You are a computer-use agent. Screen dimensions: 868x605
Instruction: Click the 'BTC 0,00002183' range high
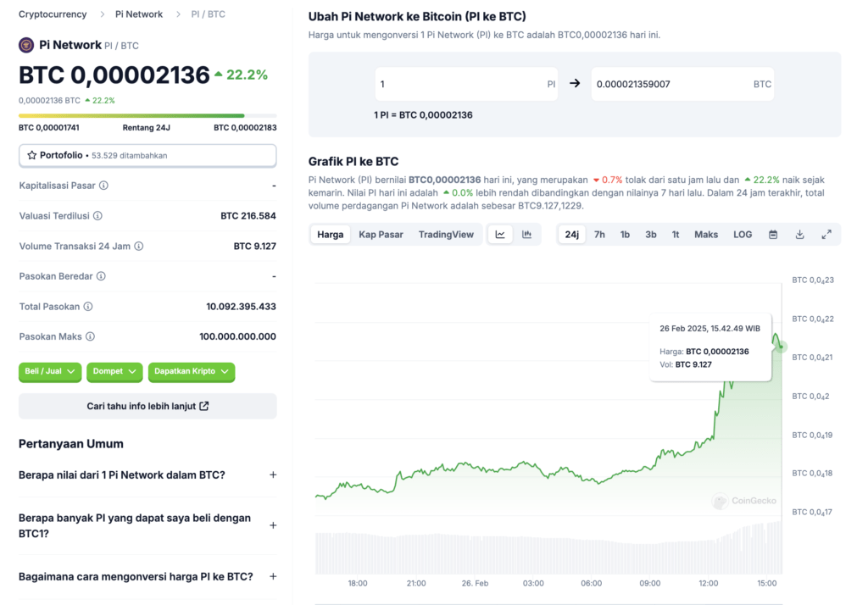(245, 128)
